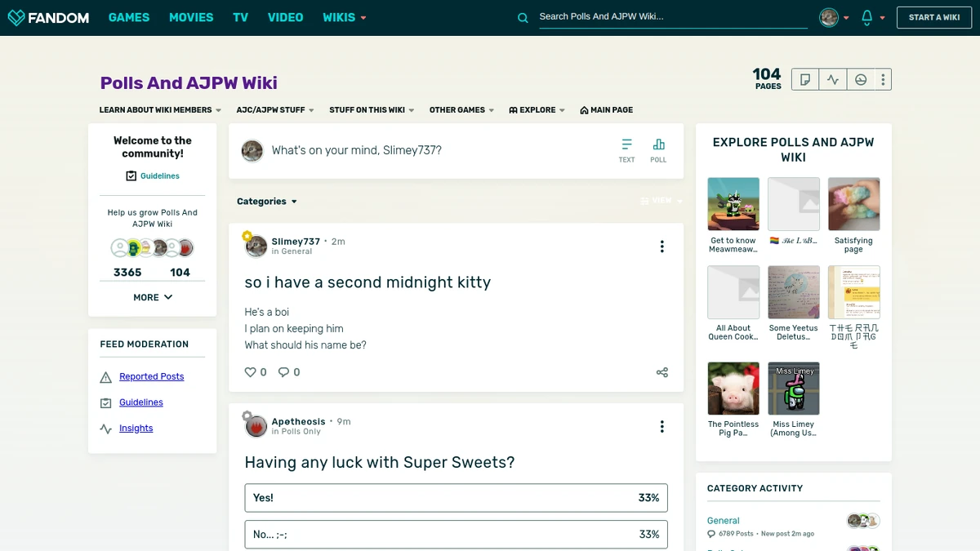
Task: Share the midnight kitty post
Action: [x=662, y=372]
